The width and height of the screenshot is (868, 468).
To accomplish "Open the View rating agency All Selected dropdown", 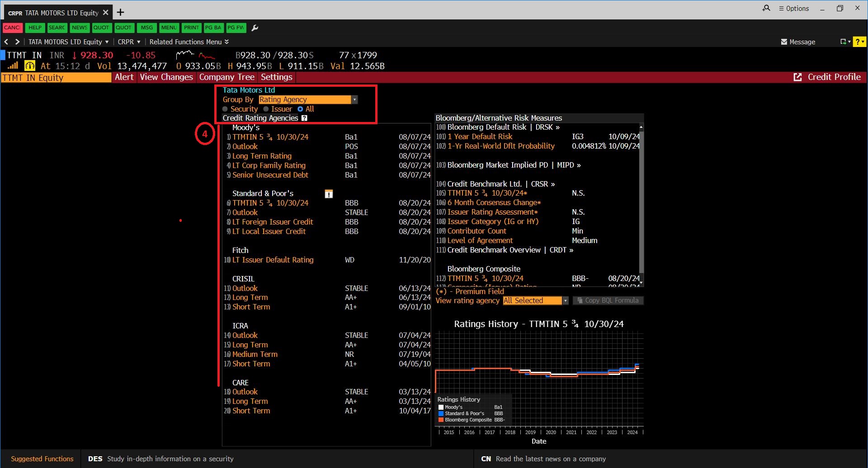I will [x=535, y=300].
